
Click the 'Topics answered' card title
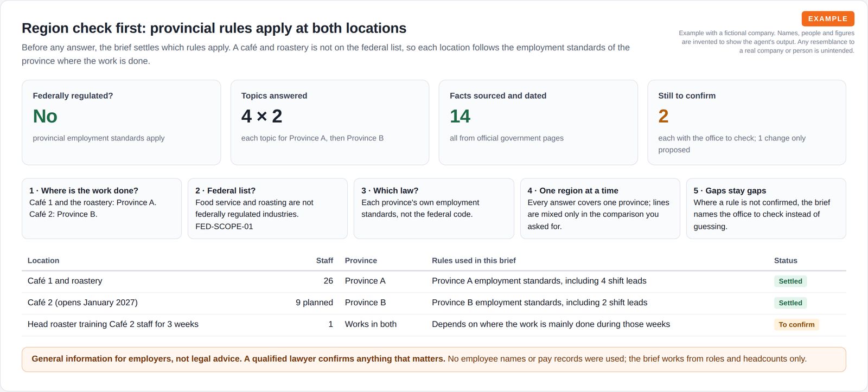[x=274, y=95]
